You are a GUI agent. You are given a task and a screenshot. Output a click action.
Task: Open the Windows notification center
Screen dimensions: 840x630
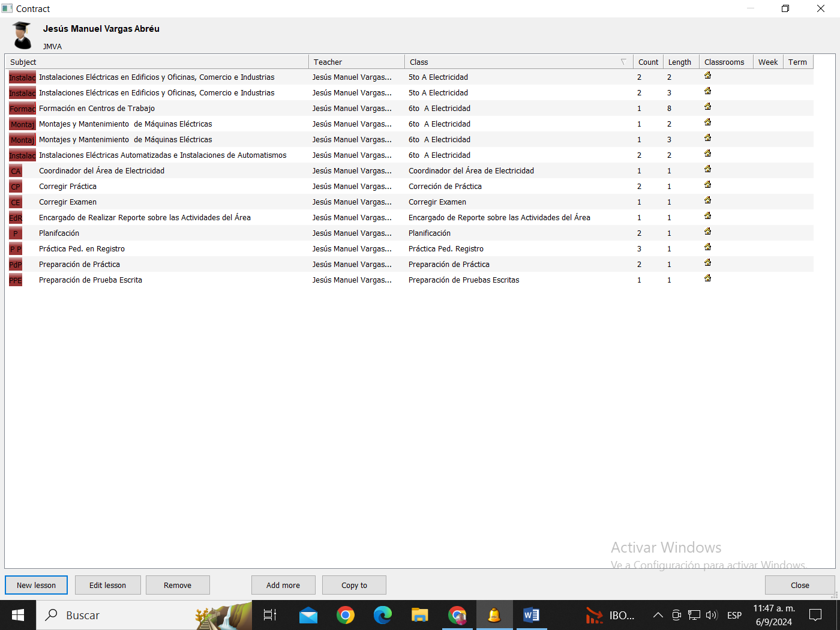815,615
